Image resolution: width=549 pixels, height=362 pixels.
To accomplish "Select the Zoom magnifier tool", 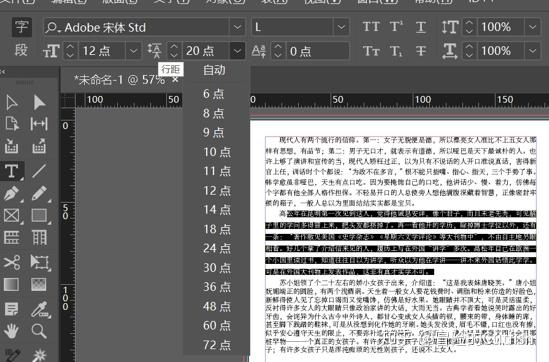I will tap(39, 331).
